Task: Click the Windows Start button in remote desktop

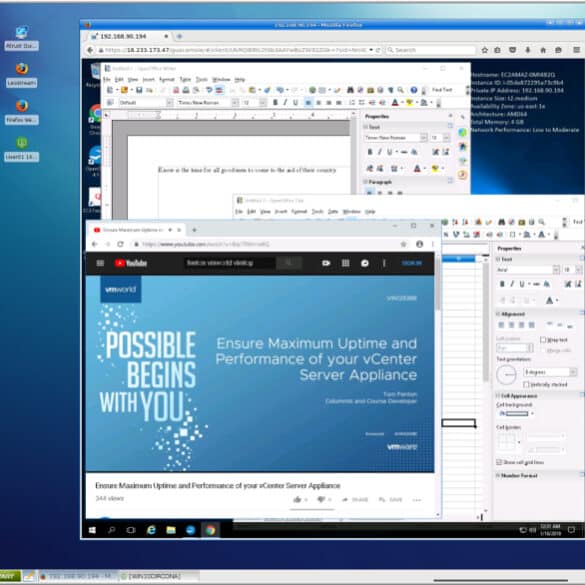Action: 92,530
